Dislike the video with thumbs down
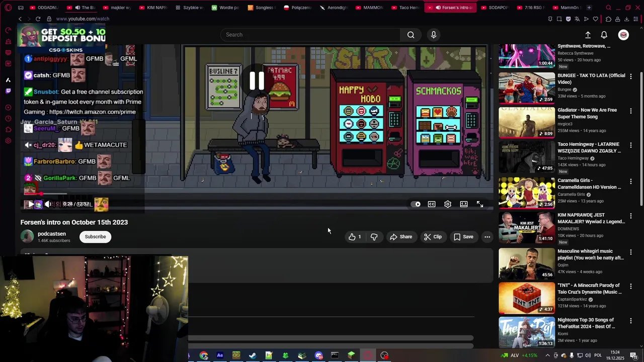This screenshot has height=362, width=644. (374, 237)
